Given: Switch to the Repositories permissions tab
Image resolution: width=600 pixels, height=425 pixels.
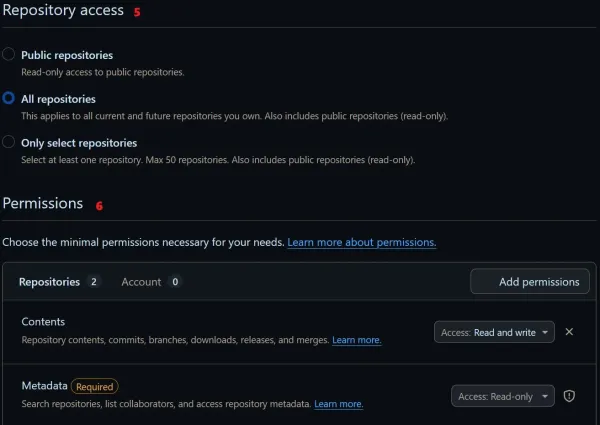Looking at the screenshot, I should [x=49, y=282].
